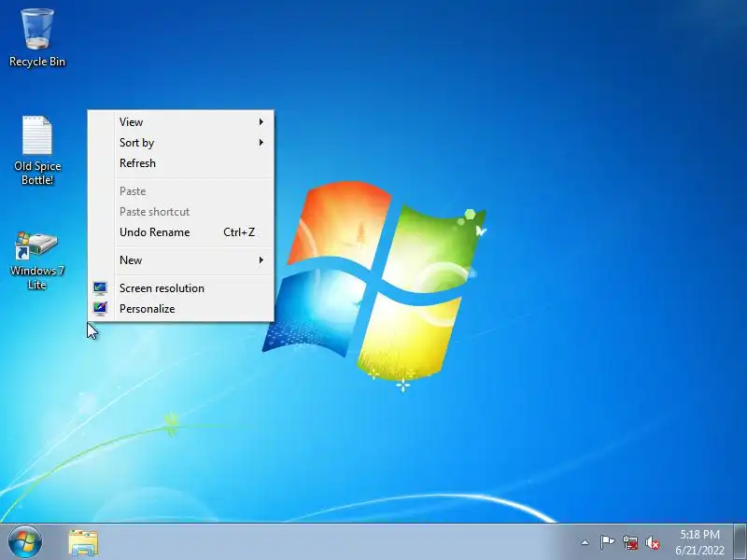The image size is (747, 560).
Task: Click the network status tray icon
Action: pyautogui.click(x=629, y=542)
